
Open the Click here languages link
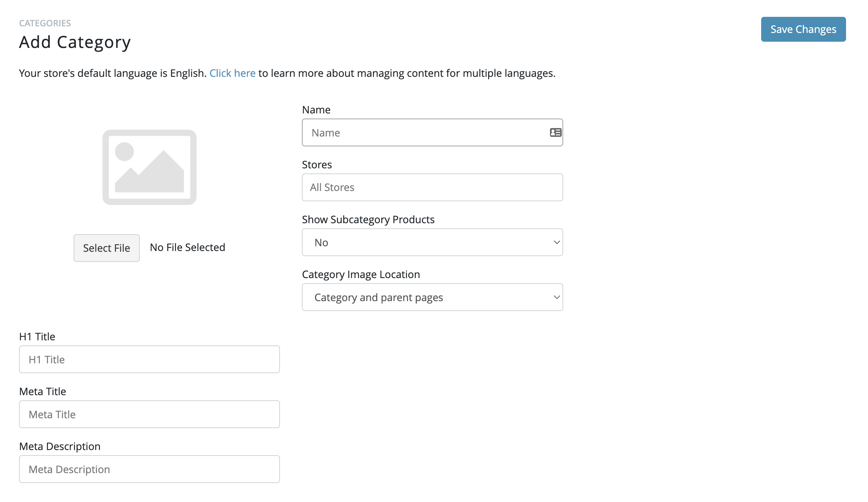232,73
